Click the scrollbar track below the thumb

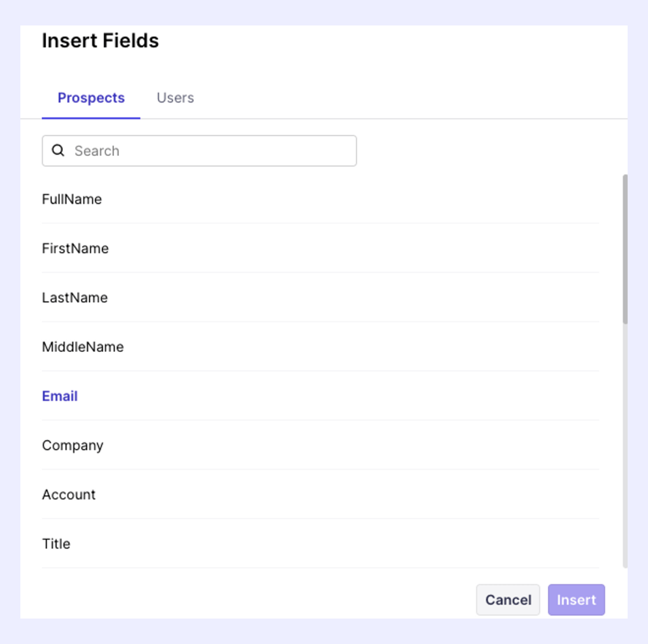tap(625, 445)
